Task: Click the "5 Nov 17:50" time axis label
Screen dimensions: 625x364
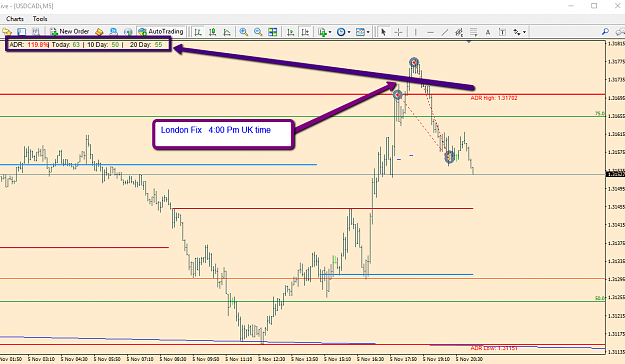Action: 403,359
